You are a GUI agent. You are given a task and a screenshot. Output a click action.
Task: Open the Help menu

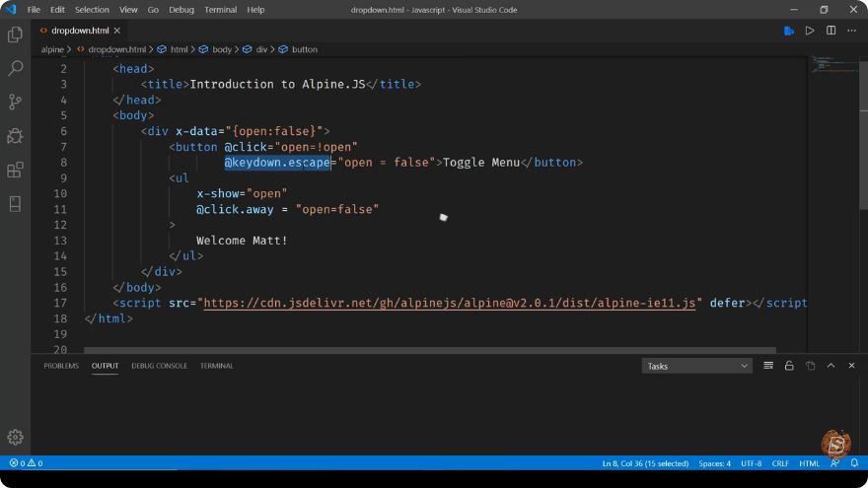coord(255,10)
